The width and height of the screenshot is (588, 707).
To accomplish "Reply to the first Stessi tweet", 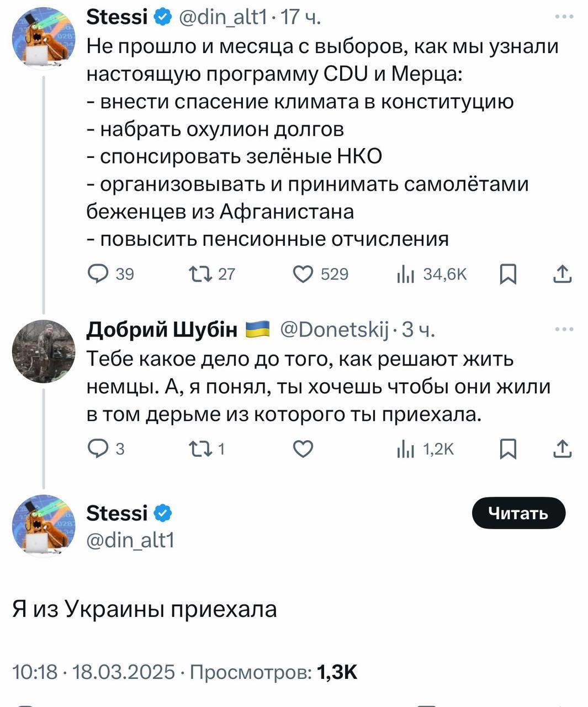I will (x=98, y=274).
